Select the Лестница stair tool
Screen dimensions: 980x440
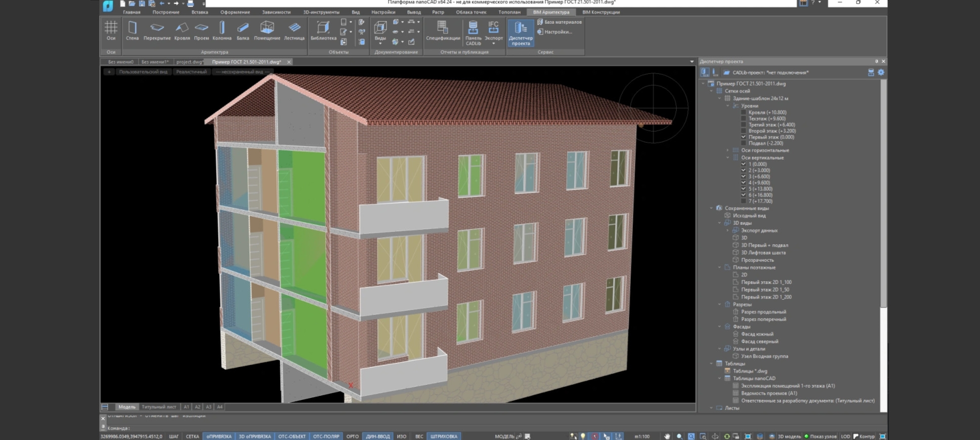pos(294,31)
